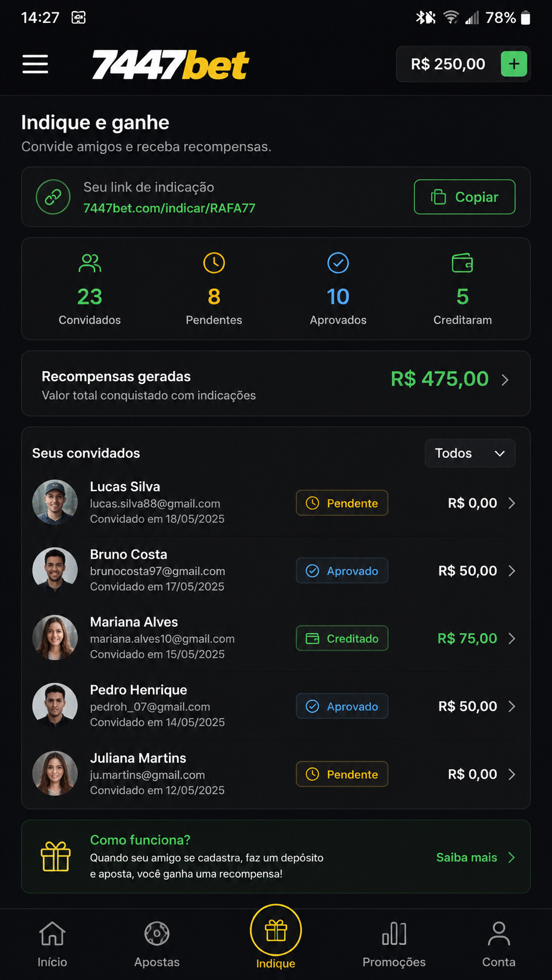Copy referral link with Copiar button

[465, 197]
